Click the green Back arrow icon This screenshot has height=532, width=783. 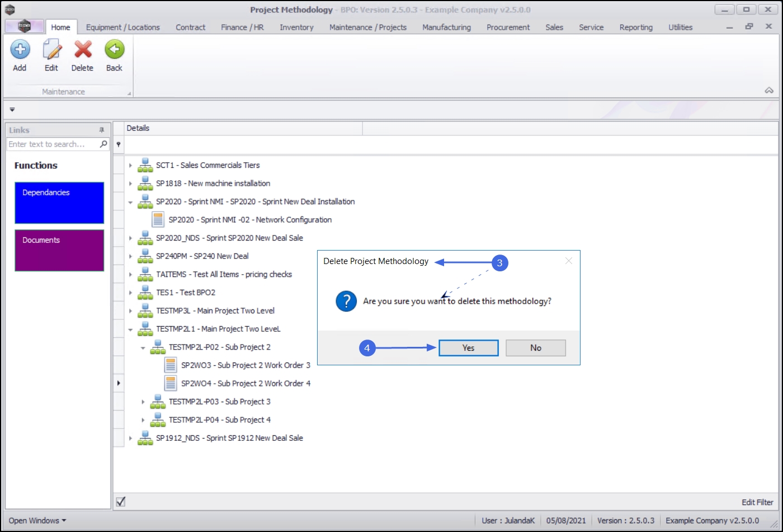pos(114,50)
